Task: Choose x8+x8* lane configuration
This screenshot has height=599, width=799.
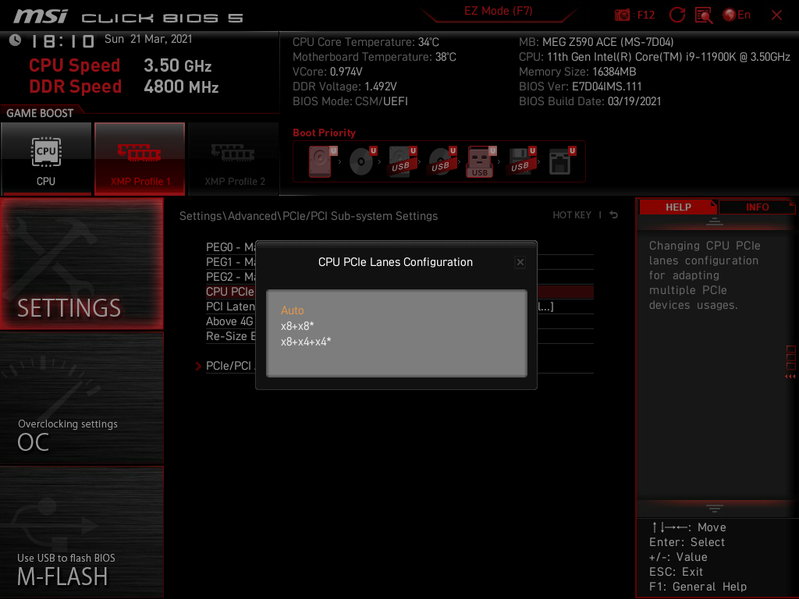Action: click(x=297, y=326)
